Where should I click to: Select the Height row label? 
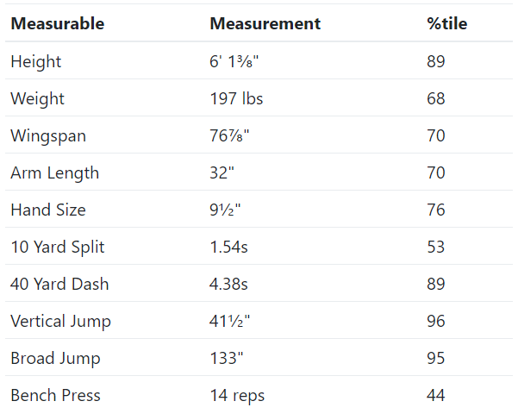click(35, 62)
